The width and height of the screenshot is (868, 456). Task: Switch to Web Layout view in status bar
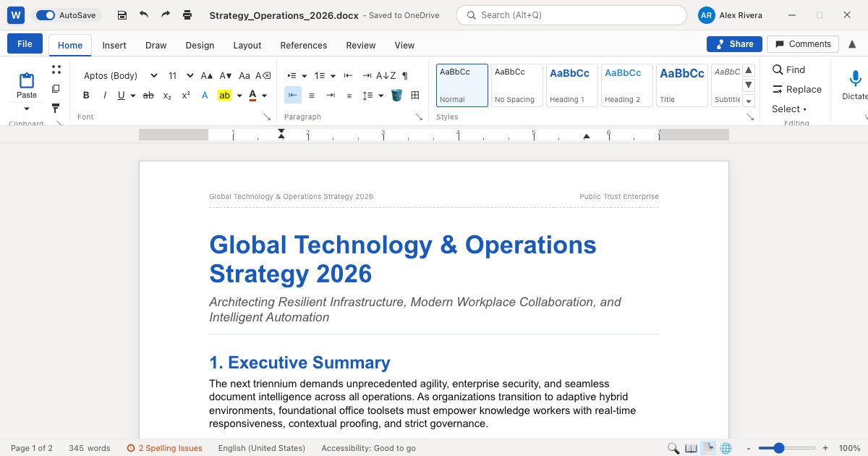click(x=726, y=448)
